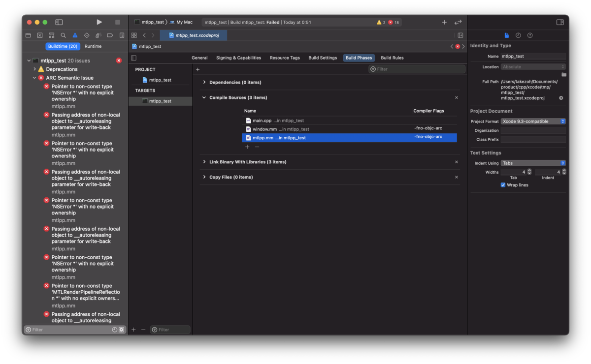Delete the Compile Sources phase
Viewport: 591px width, 364px height.
click(457, 97)
